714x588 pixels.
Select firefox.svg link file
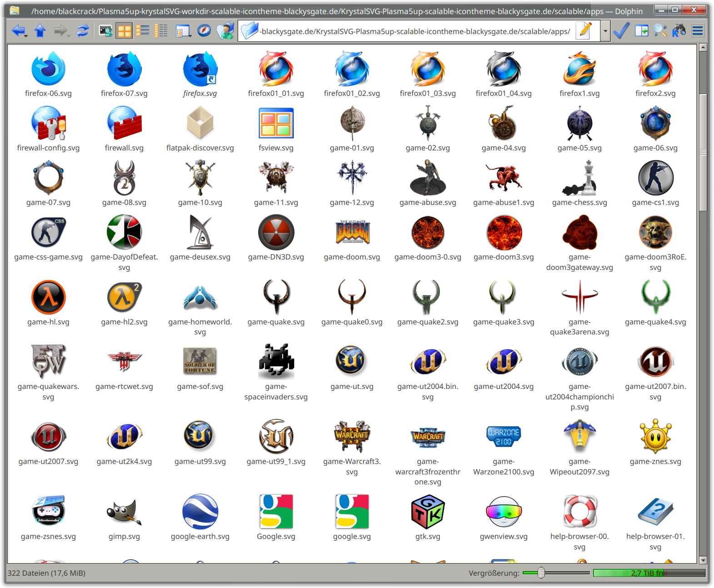tap(200, 69)
